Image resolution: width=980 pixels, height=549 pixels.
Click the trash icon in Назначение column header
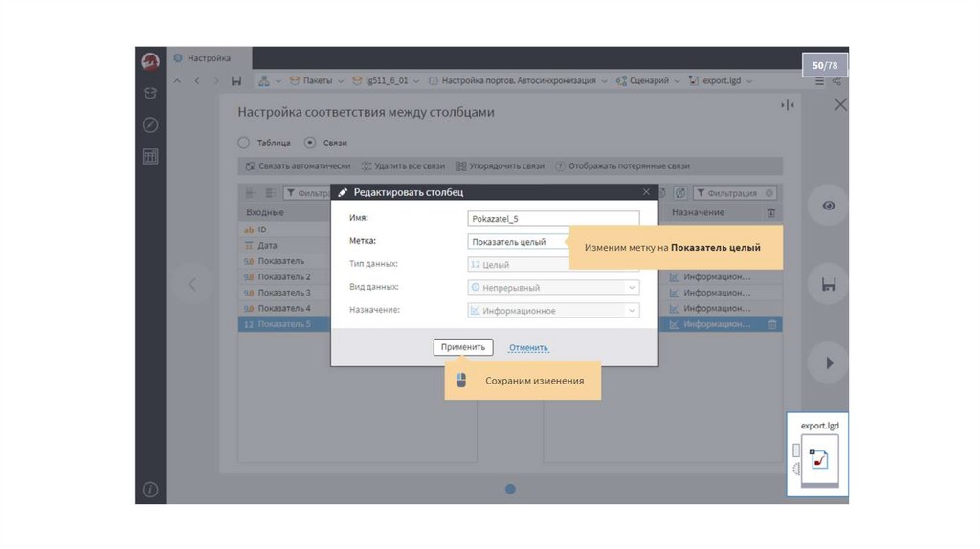[x=771, y=212]
